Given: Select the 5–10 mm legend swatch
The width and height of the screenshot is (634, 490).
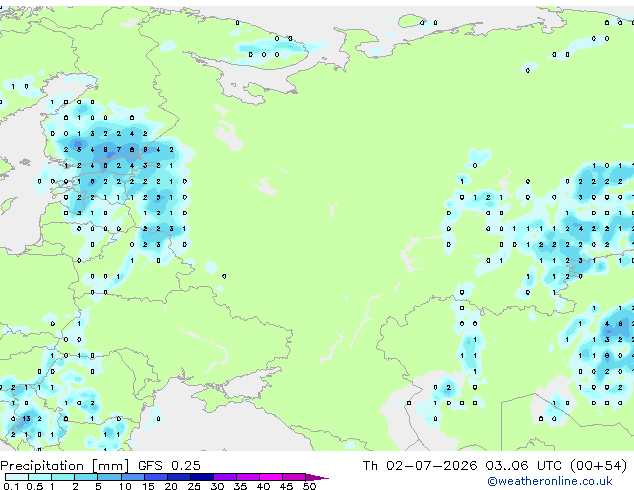Looking at the screenshot, I should tap(109, 477).
